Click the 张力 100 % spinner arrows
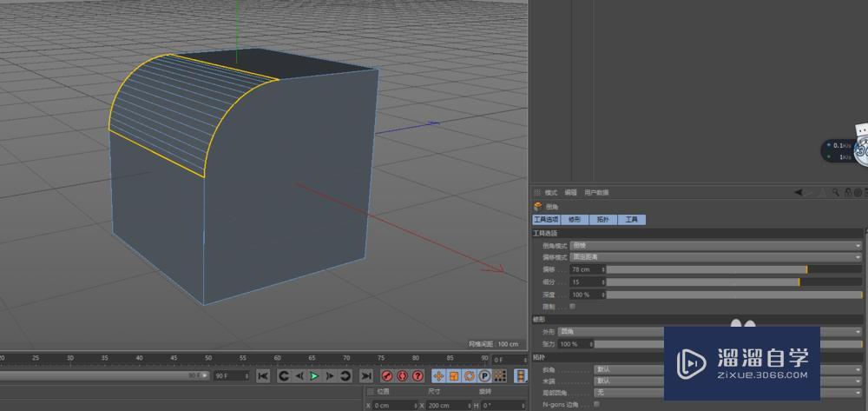 591,344
